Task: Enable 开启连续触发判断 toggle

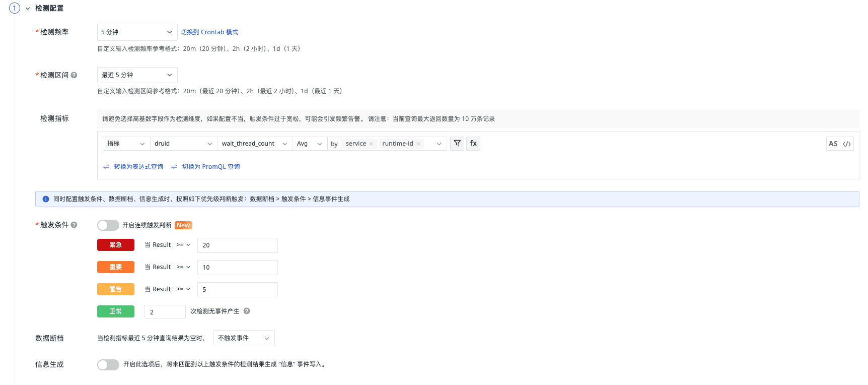Action: click(108, 225)
